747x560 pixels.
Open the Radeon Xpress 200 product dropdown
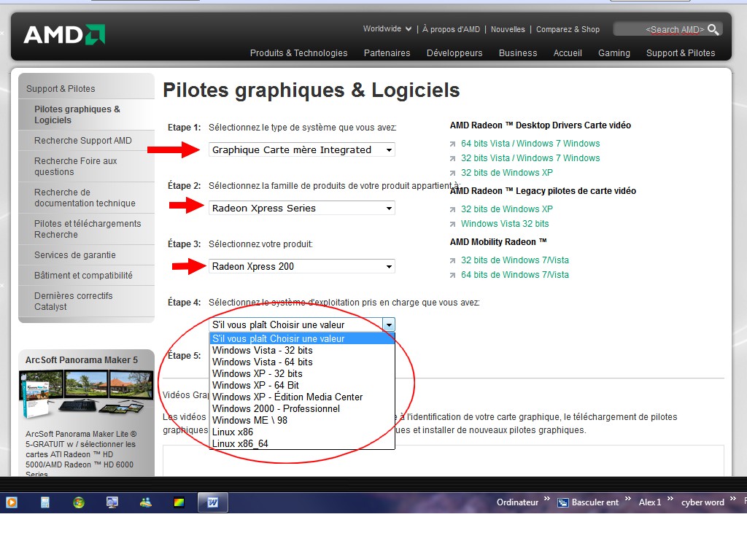(302, 266)
